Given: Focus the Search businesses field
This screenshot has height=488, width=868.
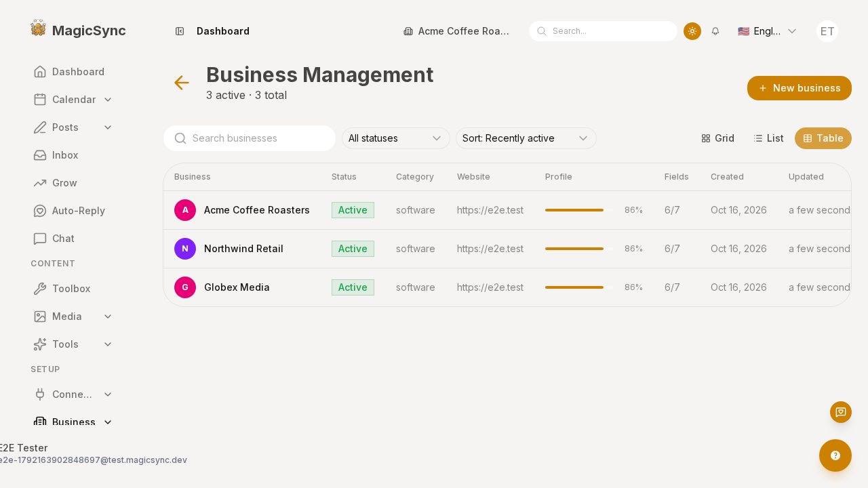Looking at the screenshot, I should 250,138.
